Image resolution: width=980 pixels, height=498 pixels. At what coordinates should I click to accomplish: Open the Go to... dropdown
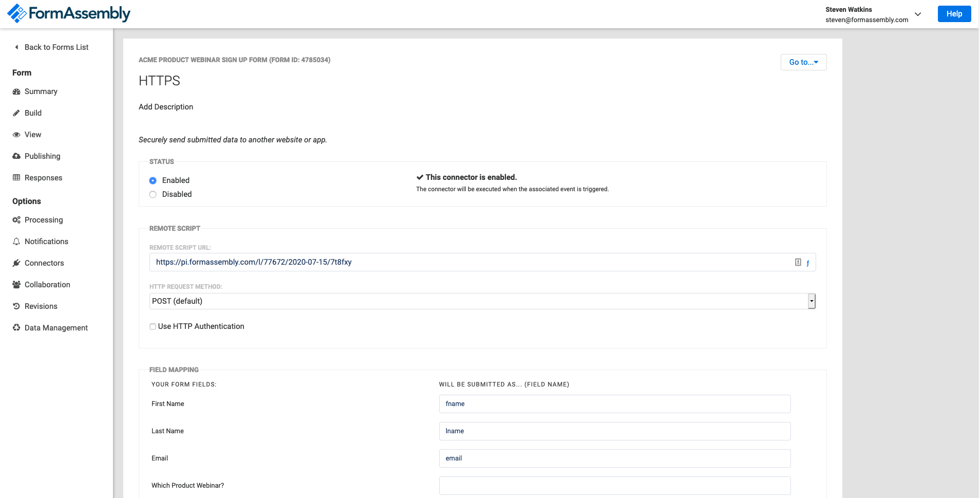tap(804, 62)
